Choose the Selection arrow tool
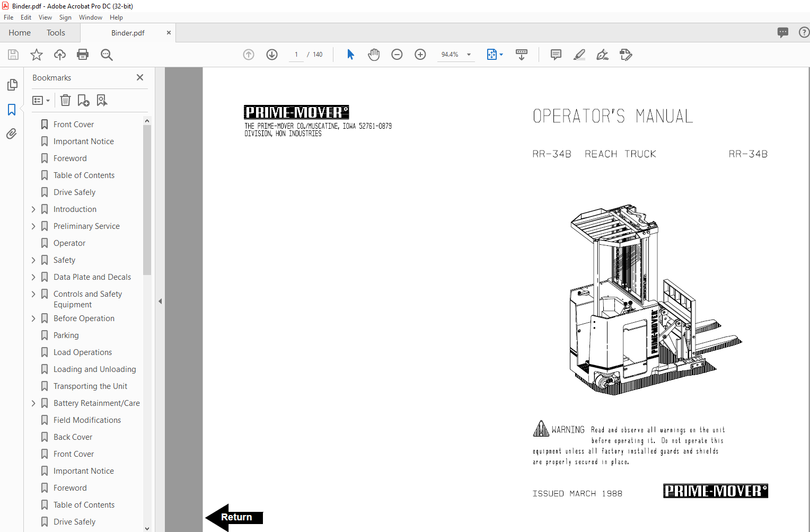Viewport: 810px width, 532px height. click(x=350, y=55)
